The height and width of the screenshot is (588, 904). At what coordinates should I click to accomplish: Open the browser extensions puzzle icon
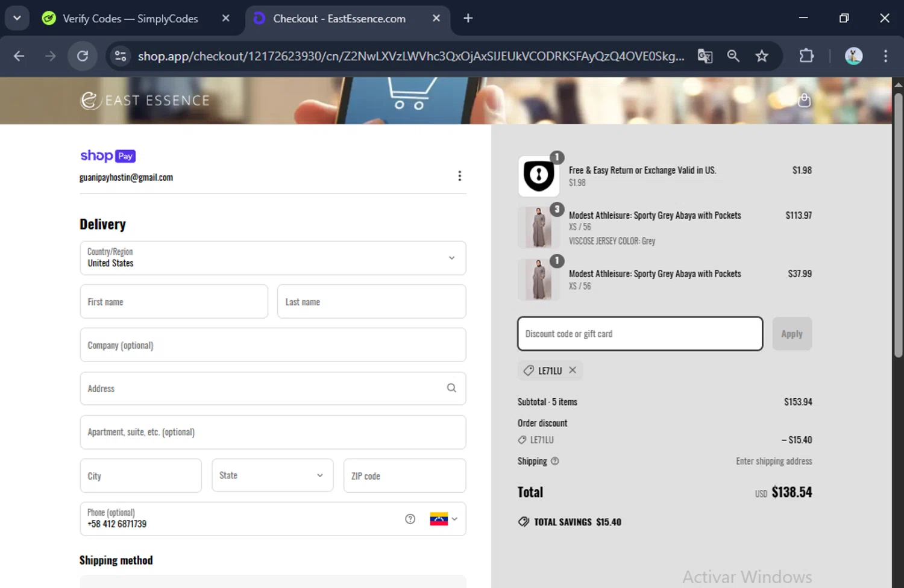(x=806, y=56)
